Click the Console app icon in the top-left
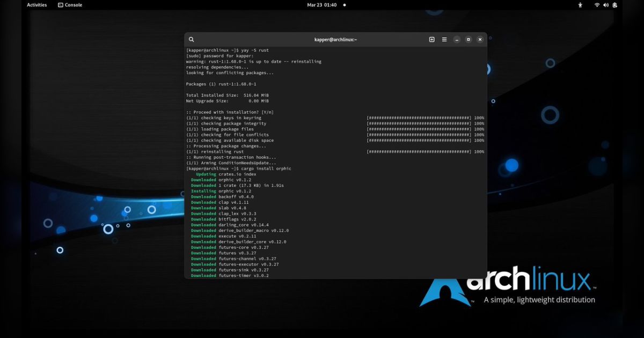Screen dimensions: 644x338 click(61, 5)
